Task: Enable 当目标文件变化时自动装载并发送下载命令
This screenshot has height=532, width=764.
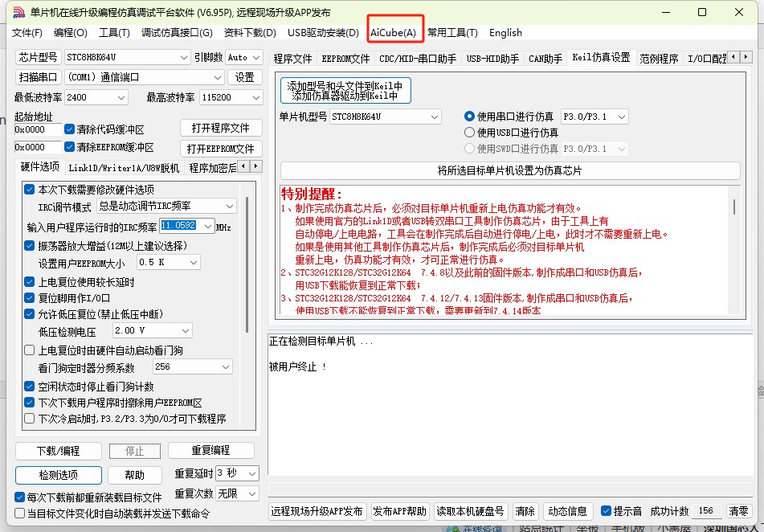Action: (x=19, y=513)
